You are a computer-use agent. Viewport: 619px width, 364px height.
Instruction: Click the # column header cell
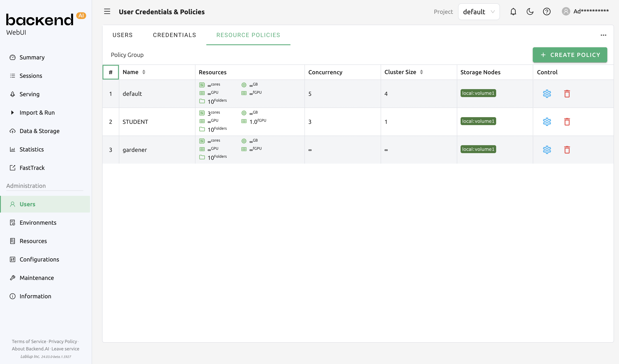[110, 72]
